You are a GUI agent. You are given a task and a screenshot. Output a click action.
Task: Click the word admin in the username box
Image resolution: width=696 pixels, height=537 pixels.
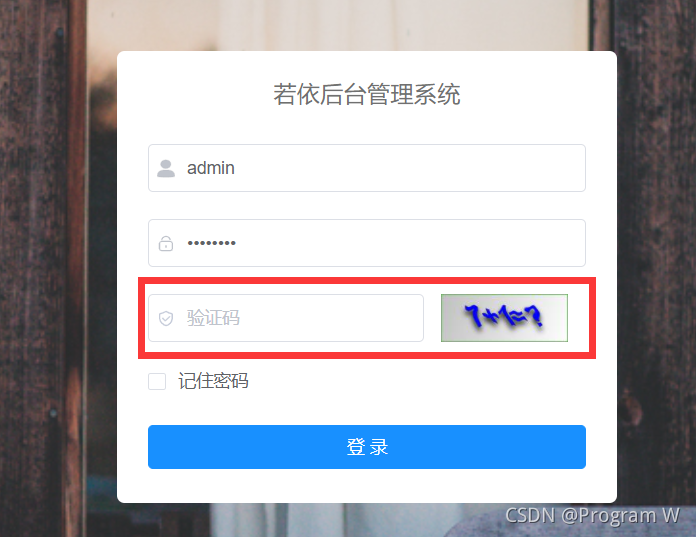coord(211,168)
